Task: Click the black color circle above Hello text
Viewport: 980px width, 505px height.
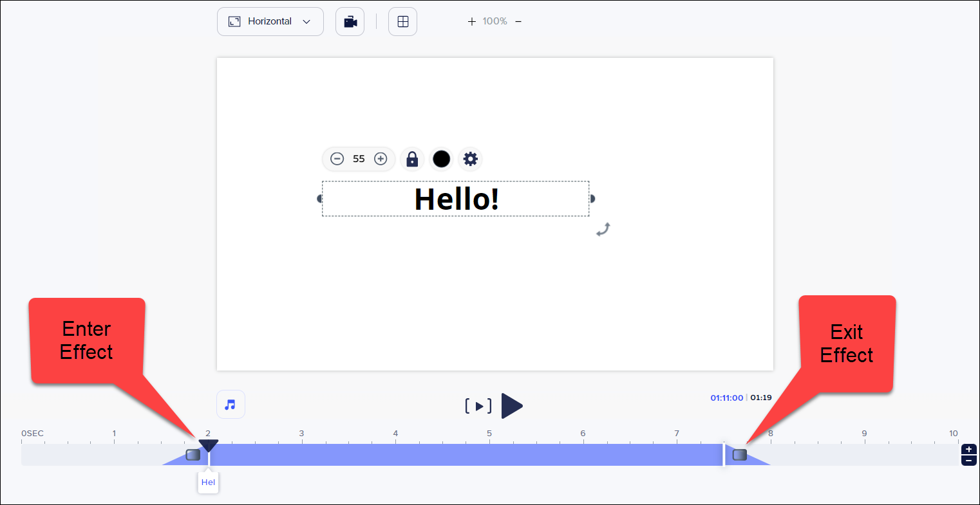Action: coord(441,159)
